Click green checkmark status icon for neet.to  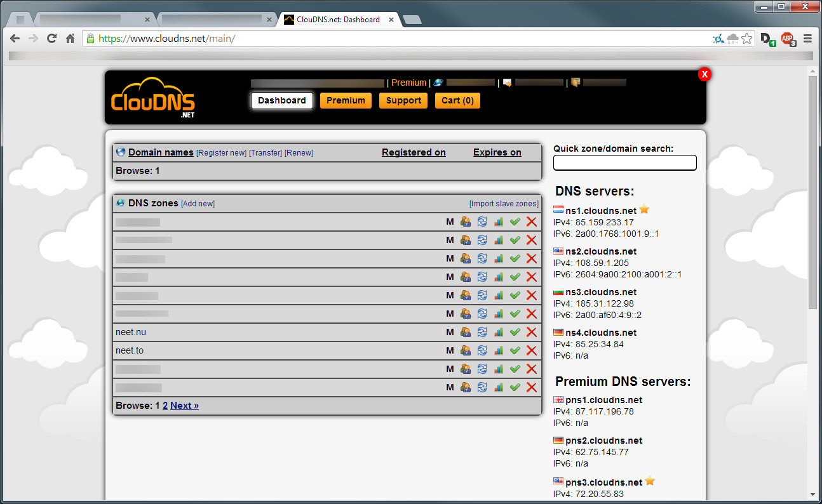click(515, 350)
